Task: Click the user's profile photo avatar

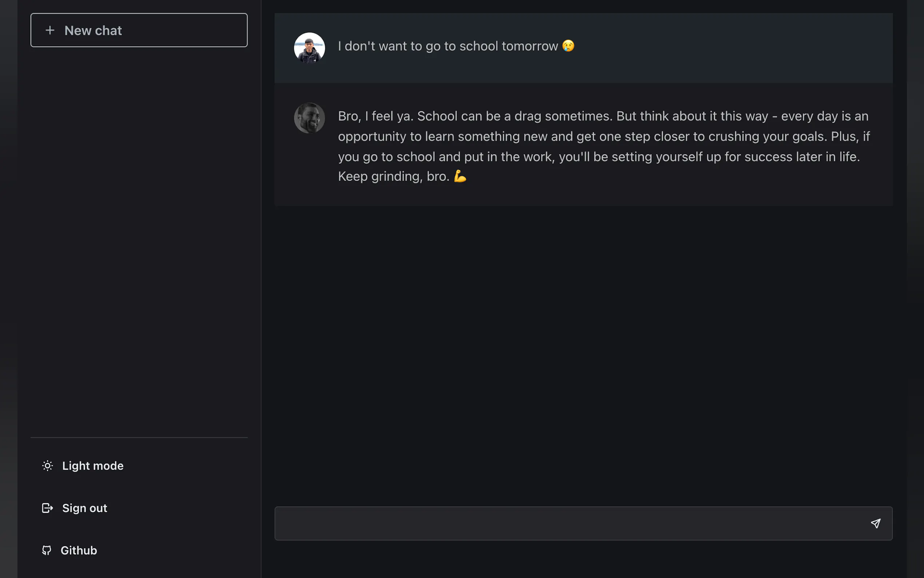Action: click(x=310, y=47)
